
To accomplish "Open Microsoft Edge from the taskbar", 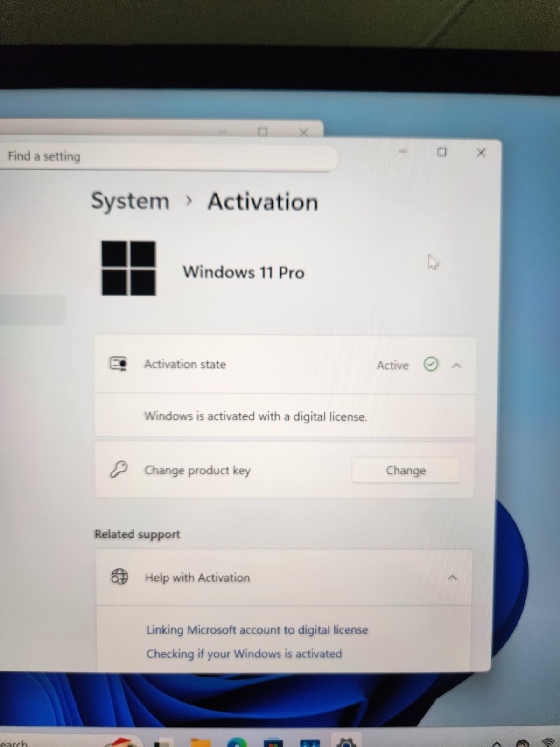I will [x=237, y=742].
